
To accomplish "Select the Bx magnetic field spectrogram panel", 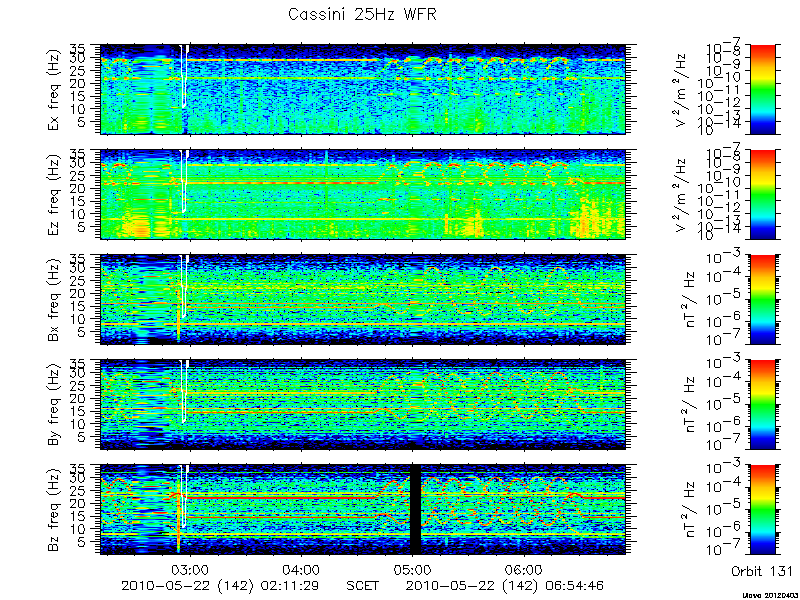I will click(363, 299).
